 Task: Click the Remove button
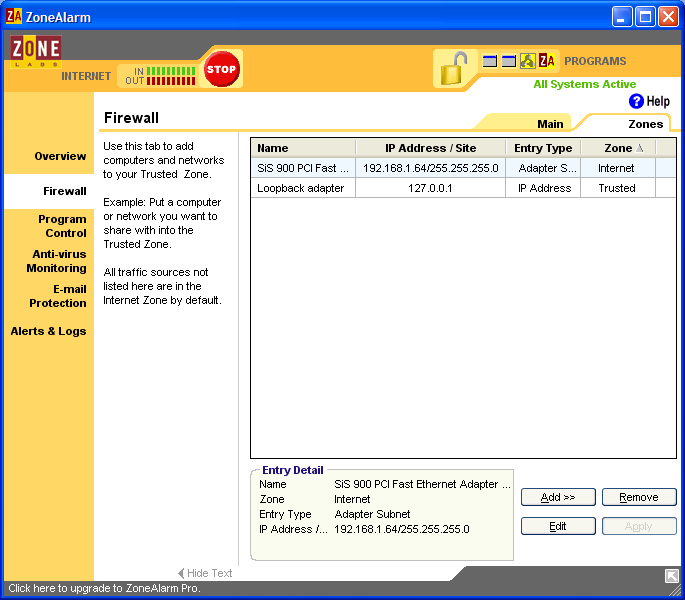[x=639, y=497]
